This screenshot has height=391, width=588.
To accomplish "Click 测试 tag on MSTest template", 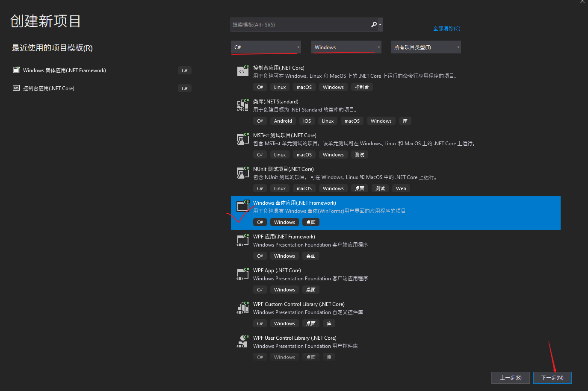I will point(360,155).
